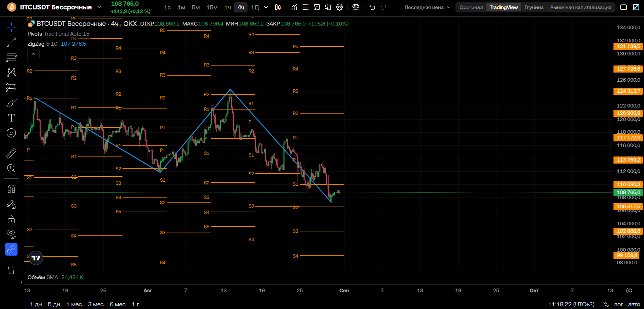This screenshot has width=644, height=309.
Task: Select the ZigZag indicator legend
Action: click(x=57, y=44)
